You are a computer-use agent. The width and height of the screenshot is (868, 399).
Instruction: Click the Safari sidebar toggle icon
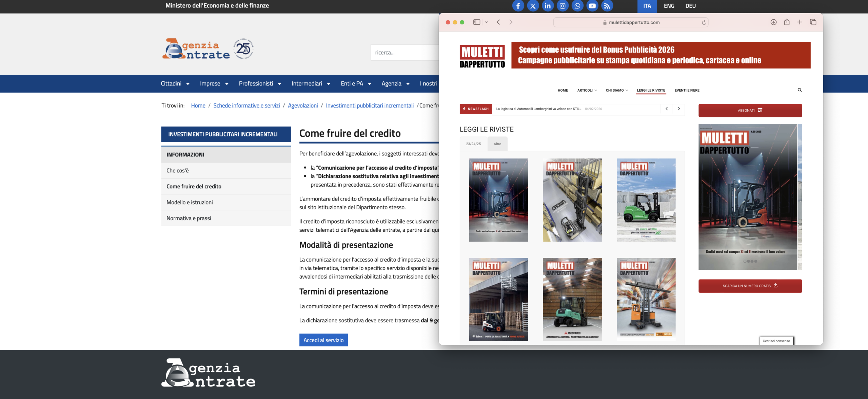point(476,22)
